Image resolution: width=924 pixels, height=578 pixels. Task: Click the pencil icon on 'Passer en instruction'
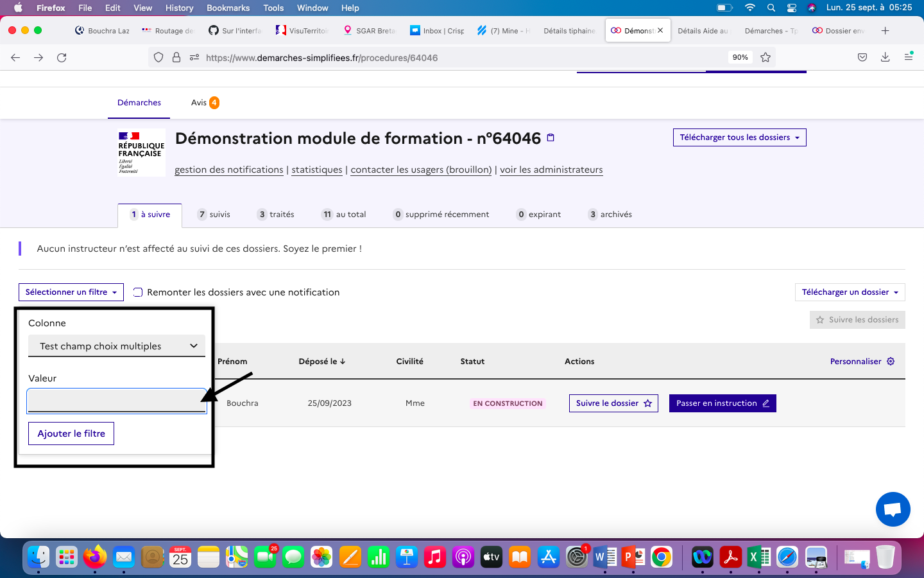pos(766,403)
